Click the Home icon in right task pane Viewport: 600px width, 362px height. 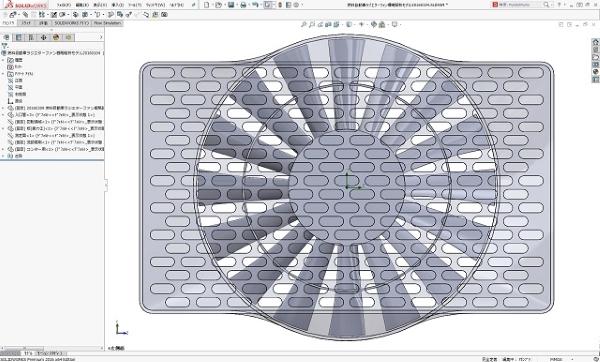click(596, 42)
